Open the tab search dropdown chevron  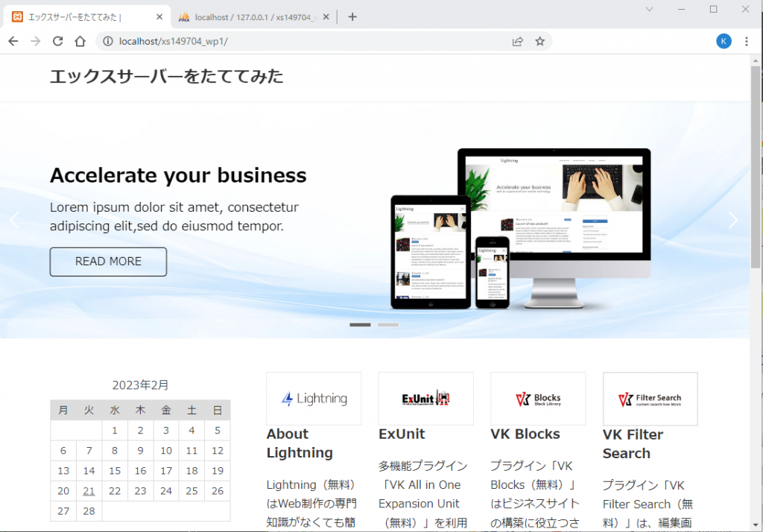[x=649, y=9]
